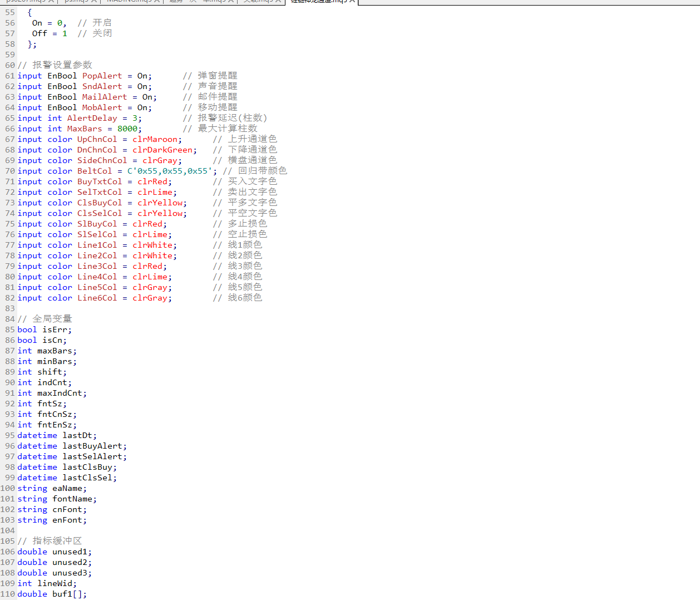Image resolution: width=700 pixels, height=600 pixels.
Task: Click the maxIndCnt variable declaration
Action: click(x=52, y=393)
